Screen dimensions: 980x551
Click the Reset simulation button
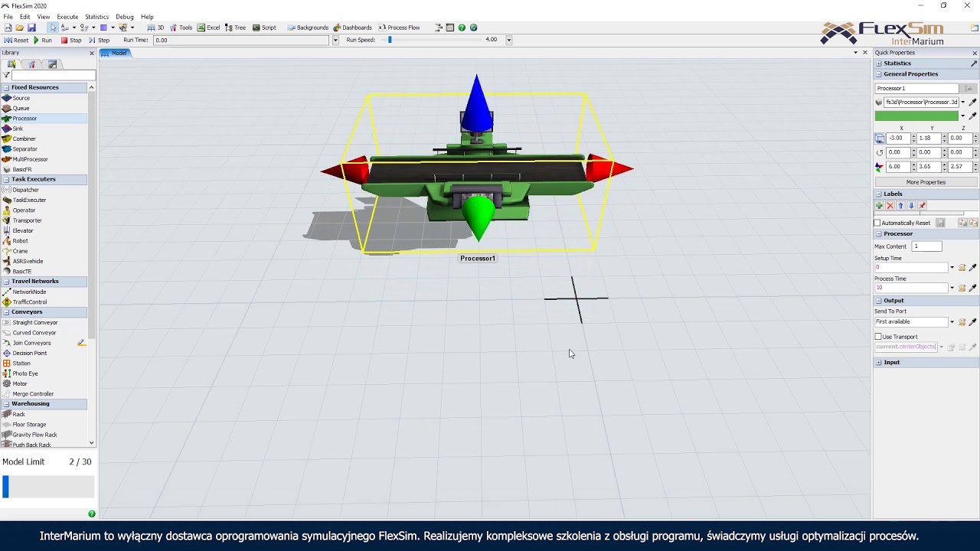[x=16, y=40]
